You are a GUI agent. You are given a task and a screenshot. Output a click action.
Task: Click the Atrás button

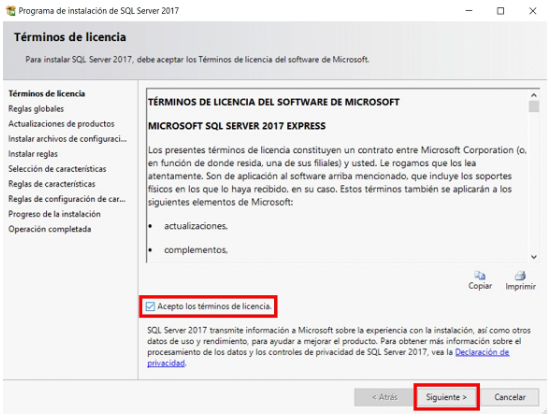coord(384,397)
